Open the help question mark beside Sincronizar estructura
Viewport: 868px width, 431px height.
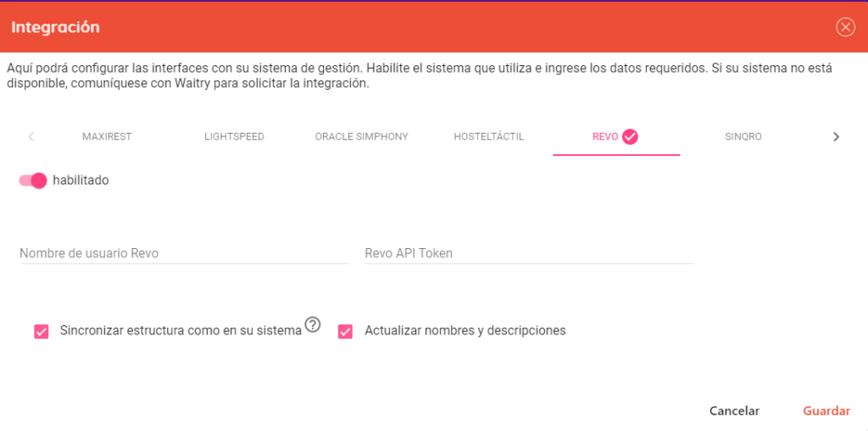(313, 325)
